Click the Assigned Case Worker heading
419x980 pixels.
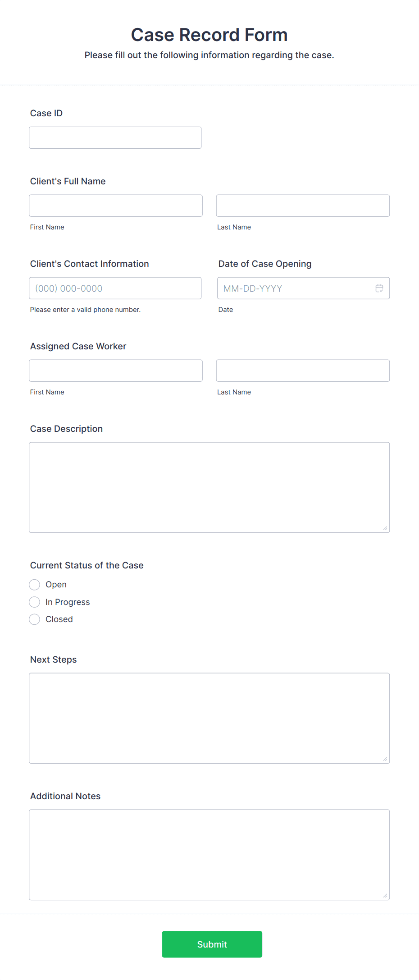coord(78,346)
